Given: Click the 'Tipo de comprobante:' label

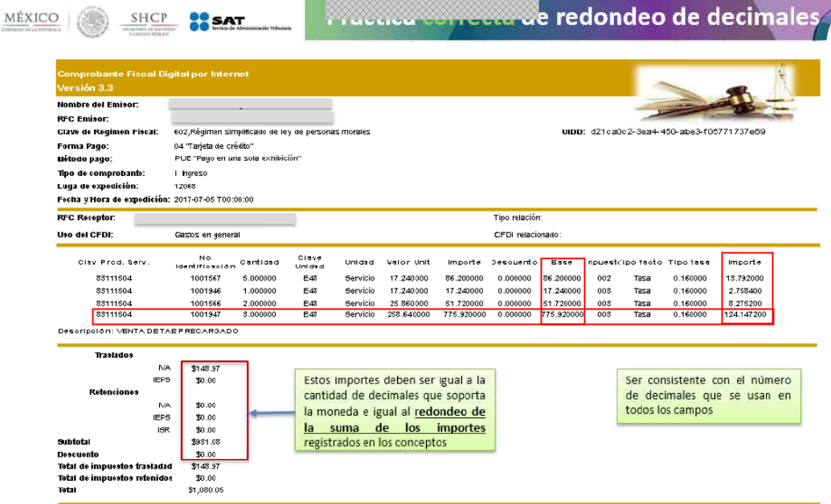Looking at the screenshot, I should pos(101,174).
